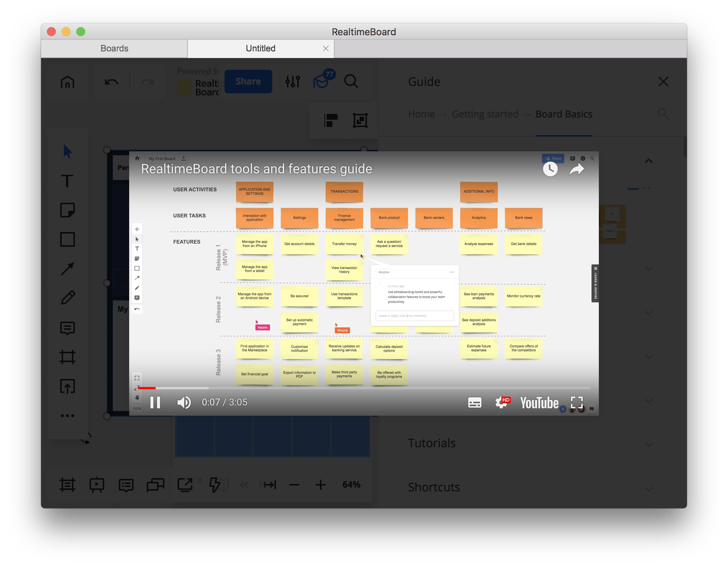This screenshot has height=567, width=728.
Task: Search within the Guide panel
Action: [x=663, y=114]
